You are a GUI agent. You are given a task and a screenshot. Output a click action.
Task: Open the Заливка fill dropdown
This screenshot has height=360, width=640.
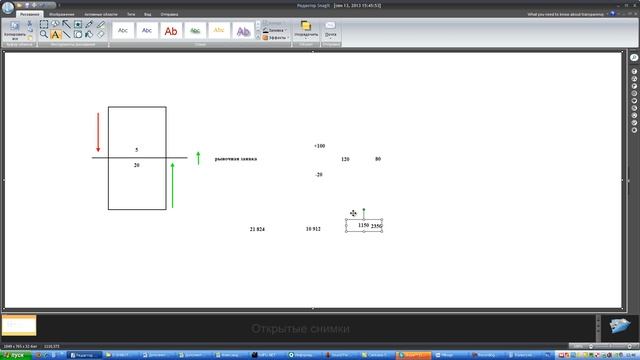coord(276,31)
